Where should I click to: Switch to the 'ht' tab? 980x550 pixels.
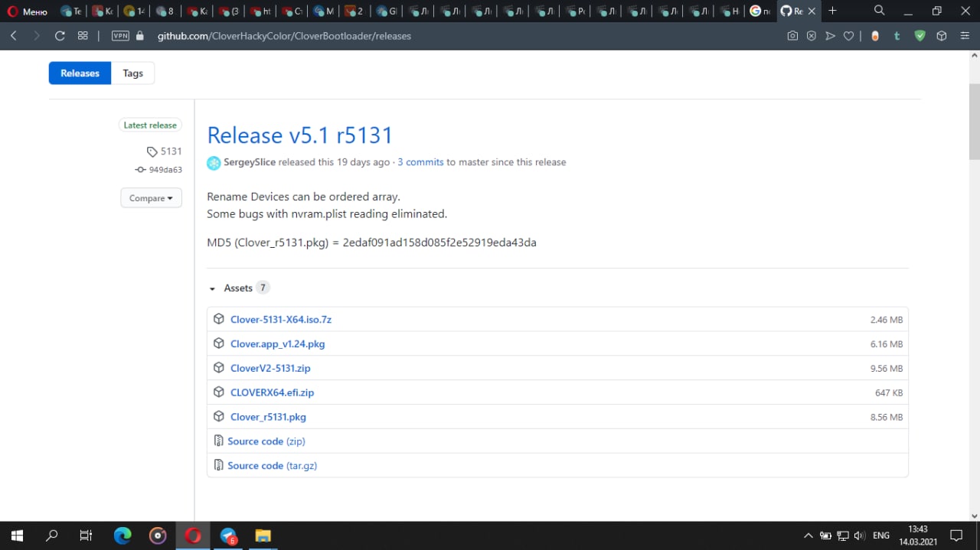pyautogui.click(x=261, y=11)
